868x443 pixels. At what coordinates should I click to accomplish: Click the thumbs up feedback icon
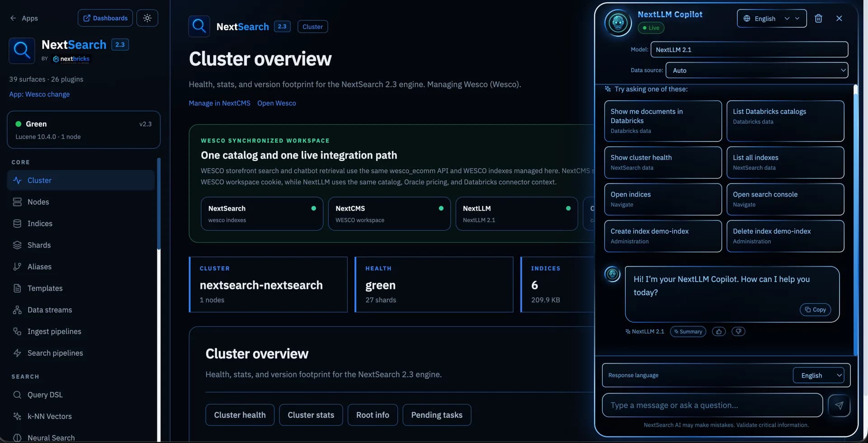coord(719,331)
